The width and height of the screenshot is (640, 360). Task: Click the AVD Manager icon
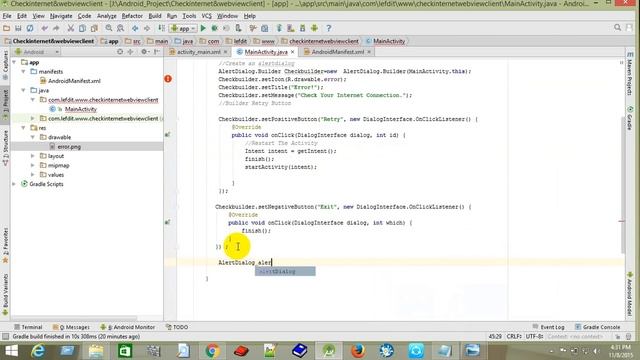tap(291, 28)
